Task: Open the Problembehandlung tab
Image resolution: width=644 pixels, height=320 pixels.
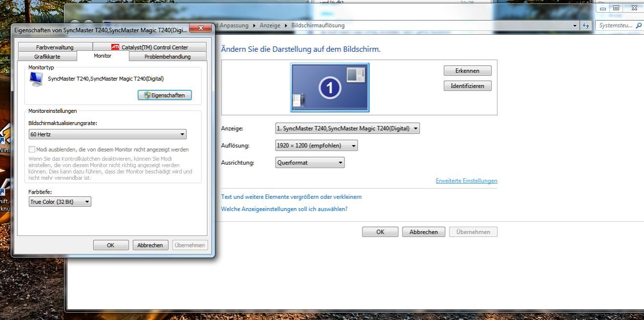Action: 168,57
